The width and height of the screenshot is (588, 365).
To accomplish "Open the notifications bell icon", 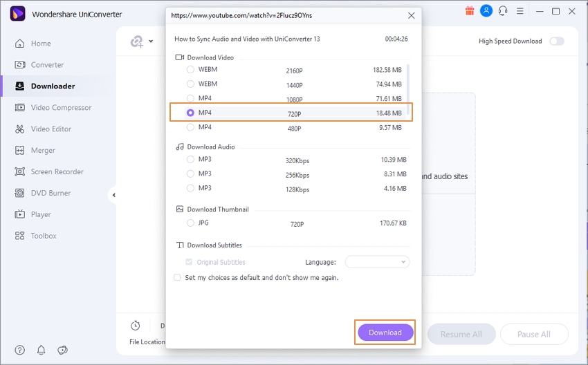I will pos(41,350).
